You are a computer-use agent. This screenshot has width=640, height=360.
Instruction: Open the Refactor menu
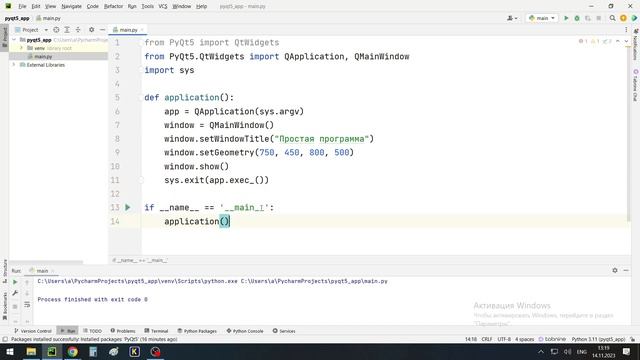pyautogui.click(x=113, y=6)
